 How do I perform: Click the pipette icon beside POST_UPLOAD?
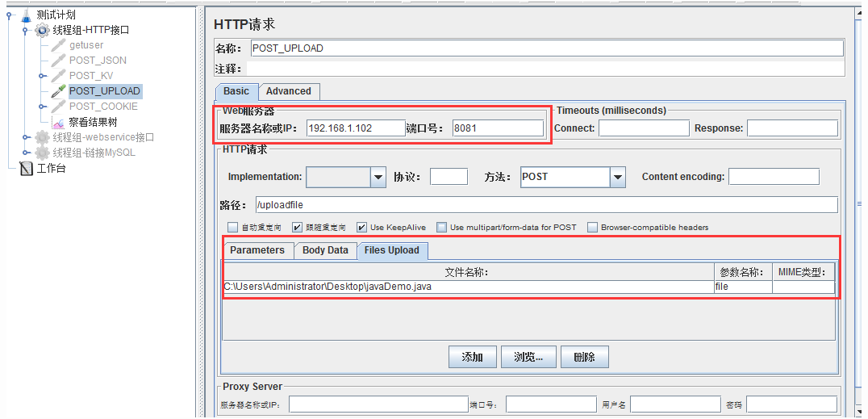pyautogui.click(x=58, y=91)
